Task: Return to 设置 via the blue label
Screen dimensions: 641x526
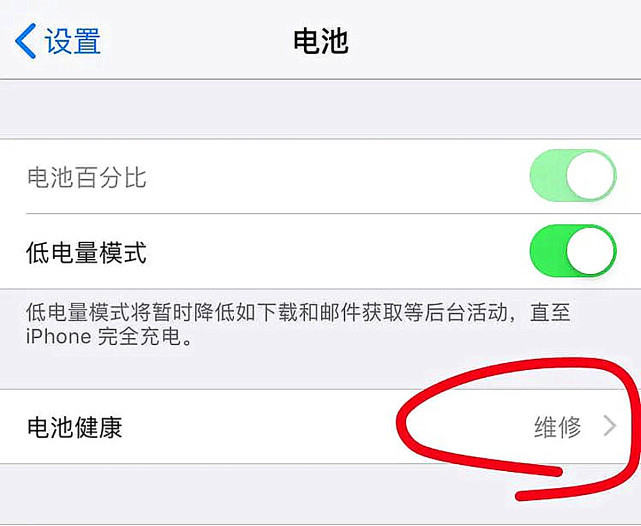Action: pyautogui.click(x=73, y=41)
